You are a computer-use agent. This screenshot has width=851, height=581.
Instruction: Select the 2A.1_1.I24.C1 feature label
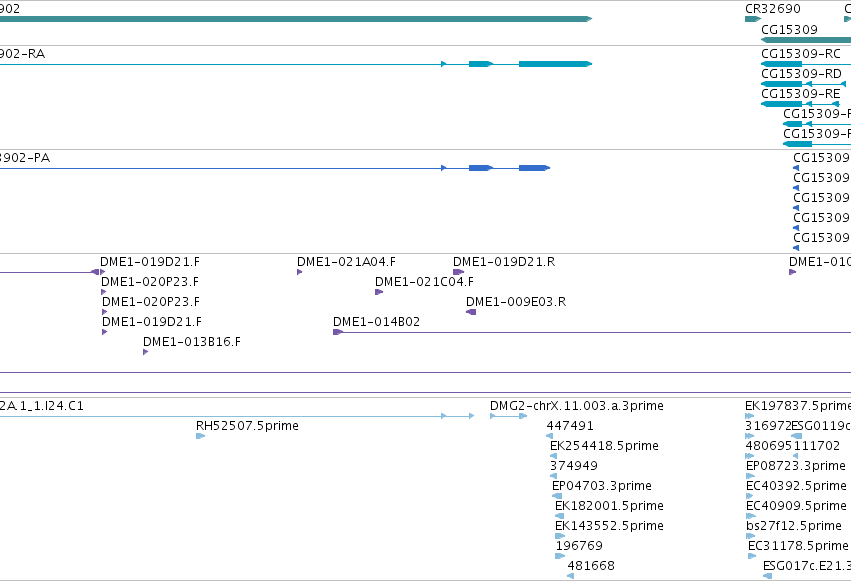[42, 406]
